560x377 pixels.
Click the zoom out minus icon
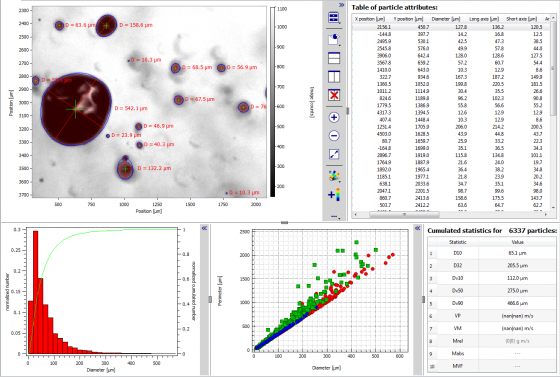coord(334,136)
